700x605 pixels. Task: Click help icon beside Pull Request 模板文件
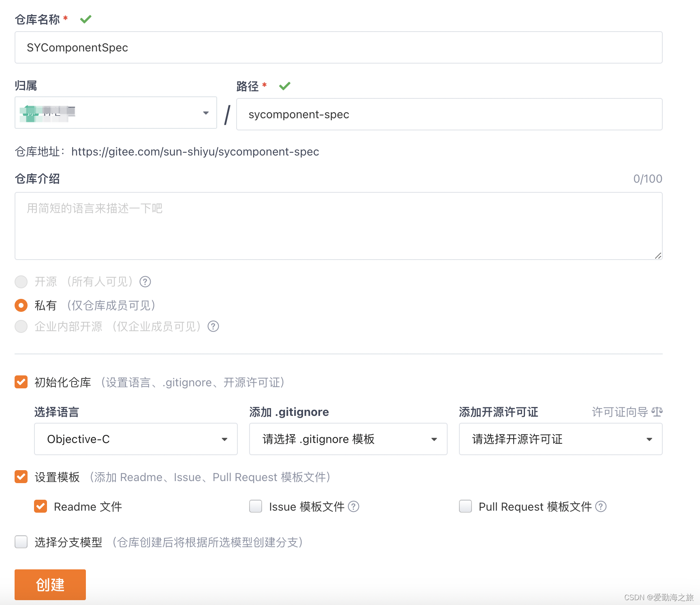601,507
